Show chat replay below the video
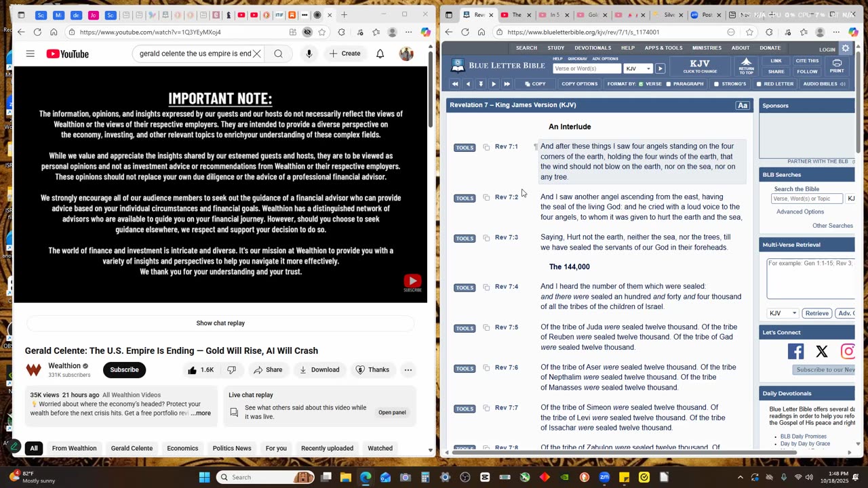 pos(220,323)
